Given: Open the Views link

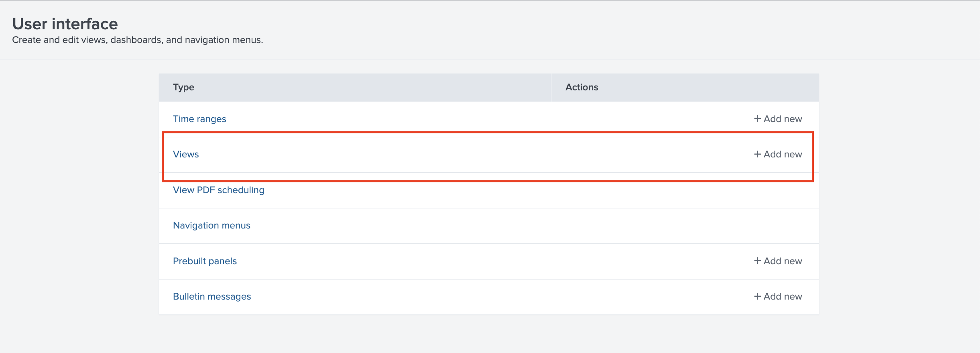Looking at the screenshot, I should [186, 154].
